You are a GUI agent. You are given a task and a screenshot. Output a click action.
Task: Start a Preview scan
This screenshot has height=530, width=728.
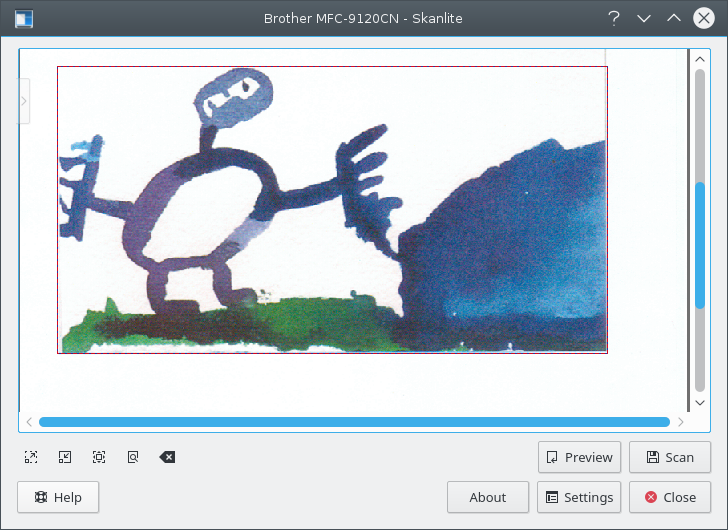[x=579, y=457]
